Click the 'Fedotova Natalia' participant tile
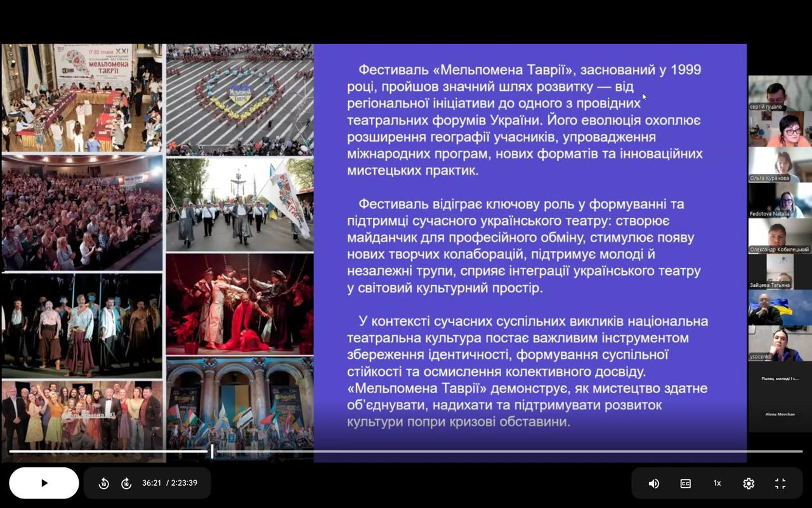 (779, 199)
